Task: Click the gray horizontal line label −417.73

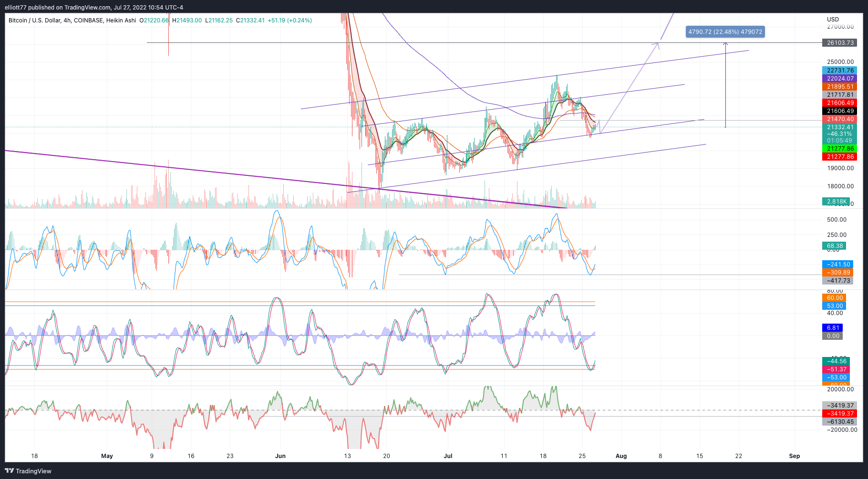Action: [838, 281]
